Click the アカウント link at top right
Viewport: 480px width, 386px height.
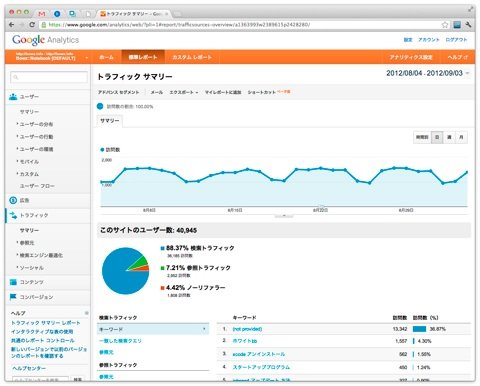[x=429, y=40]
